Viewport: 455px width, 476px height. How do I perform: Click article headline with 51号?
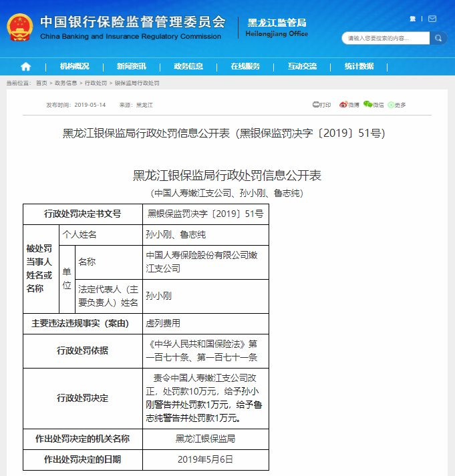[224, 134]
